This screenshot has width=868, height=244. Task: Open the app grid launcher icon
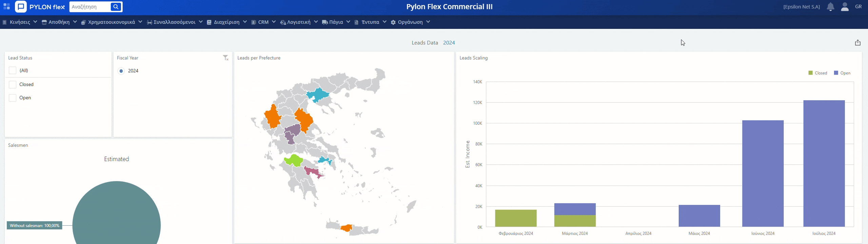coord(6,6)
